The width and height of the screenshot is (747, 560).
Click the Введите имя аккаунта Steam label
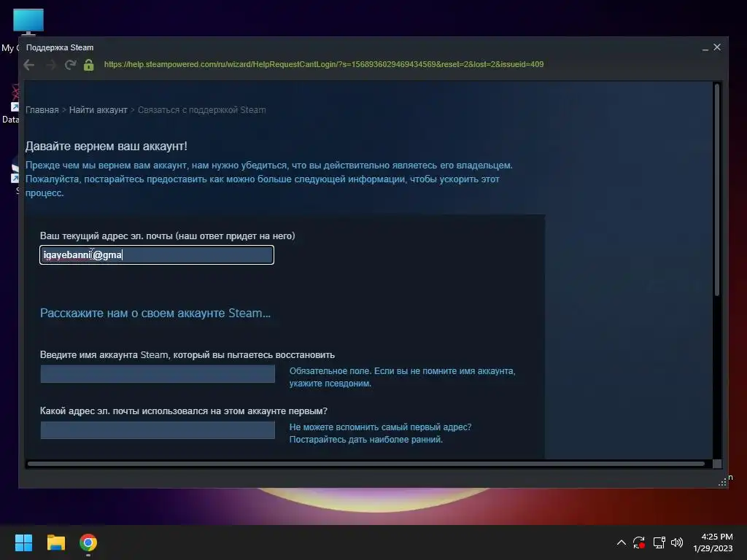[x=187, y=355]
